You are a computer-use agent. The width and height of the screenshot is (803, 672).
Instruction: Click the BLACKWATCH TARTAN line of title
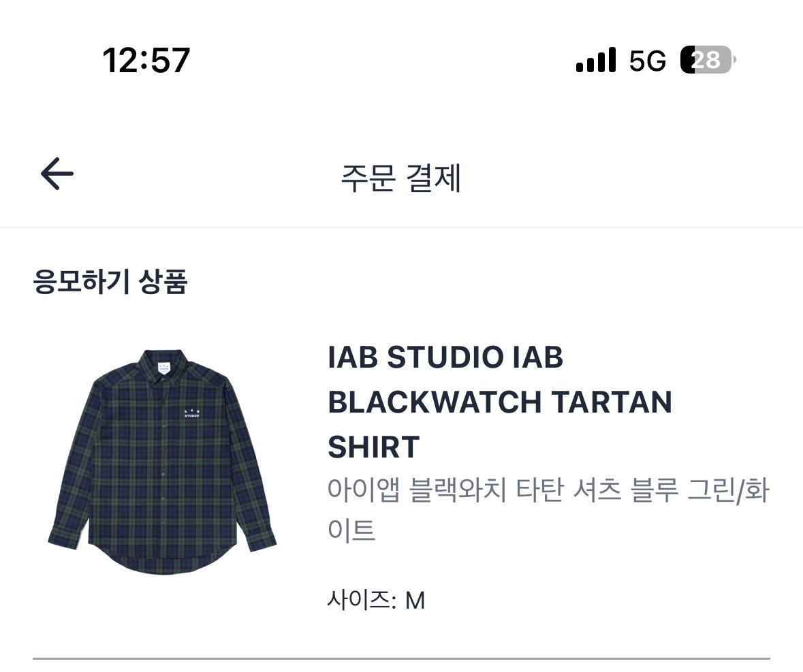(499, 402)
